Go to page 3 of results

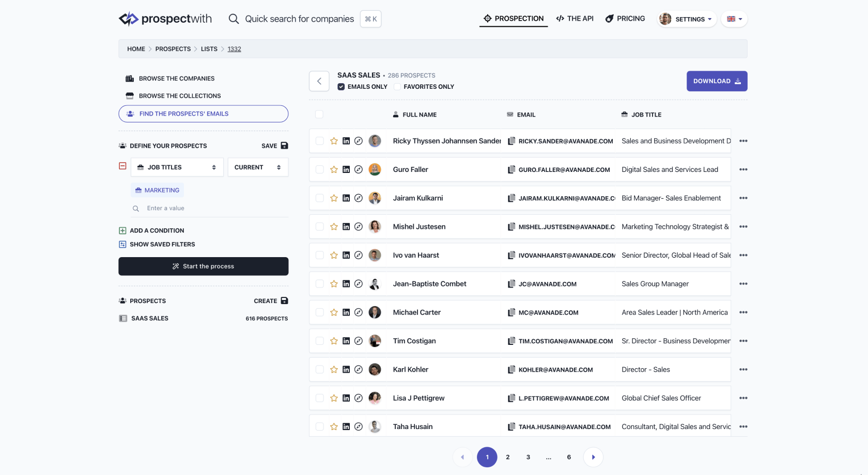point(528,457)
